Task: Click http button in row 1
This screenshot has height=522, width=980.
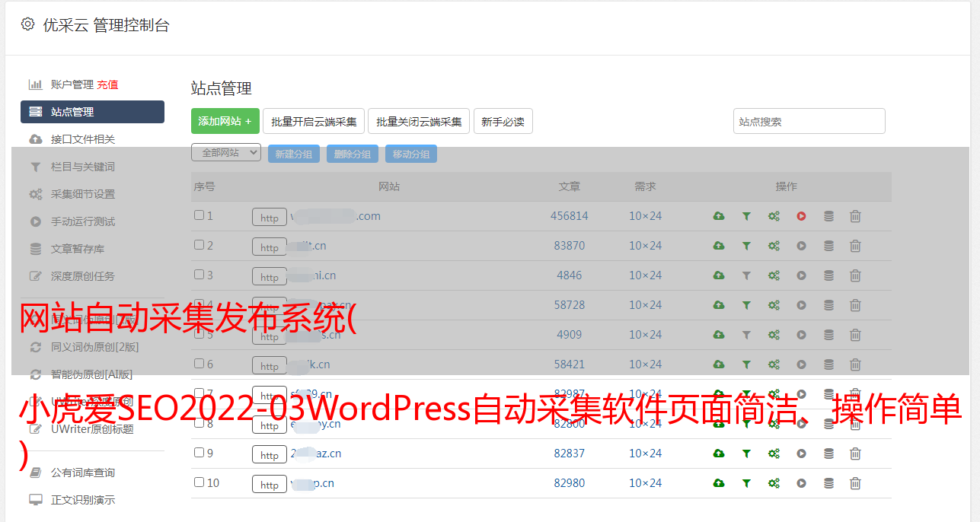Action: point(270,218)
